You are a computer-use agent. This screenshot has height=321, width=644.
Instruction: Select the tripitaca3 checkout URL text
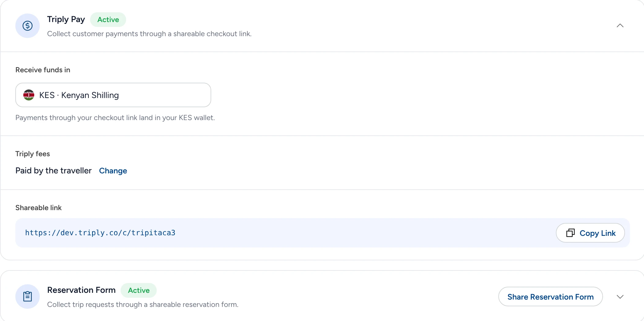[100, 233]
